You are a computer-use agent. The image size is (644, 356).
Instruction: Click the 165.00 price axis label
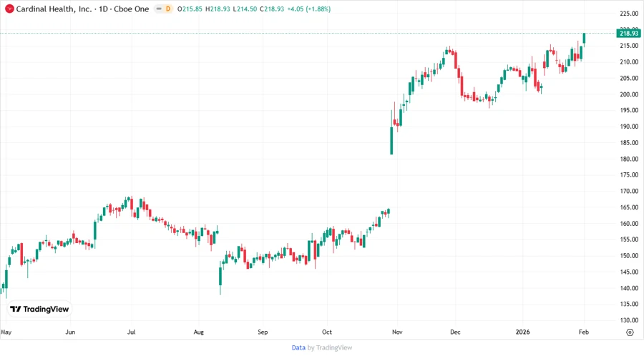629,207
